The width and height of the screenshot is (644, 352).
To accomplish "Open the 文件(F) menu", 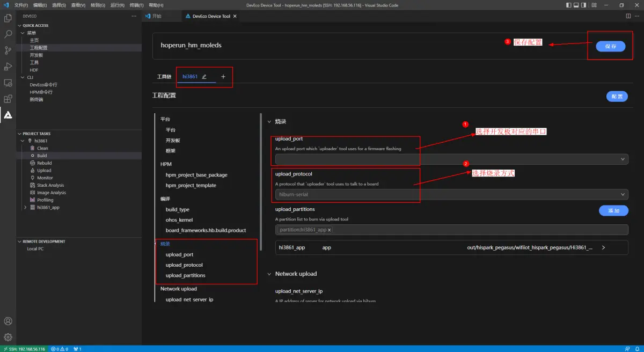I will click(21, 5).
